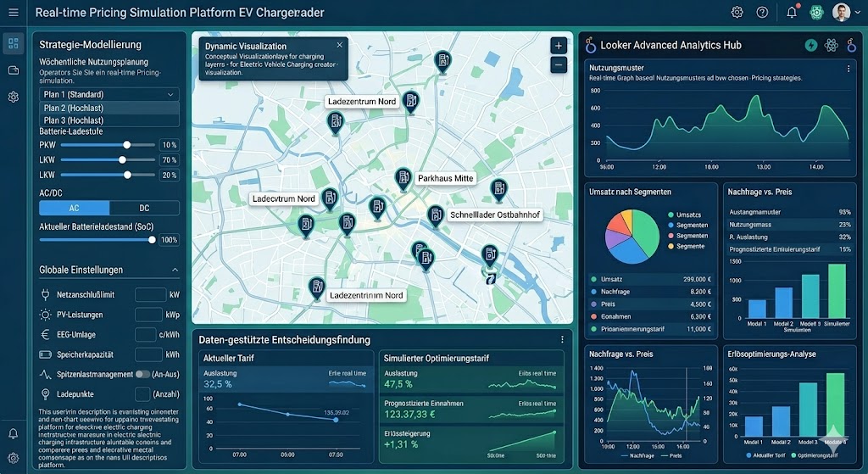Open the hamburger menu in the top bar
This screenshot has width=868, height=474.
click(x=14, y=12)
